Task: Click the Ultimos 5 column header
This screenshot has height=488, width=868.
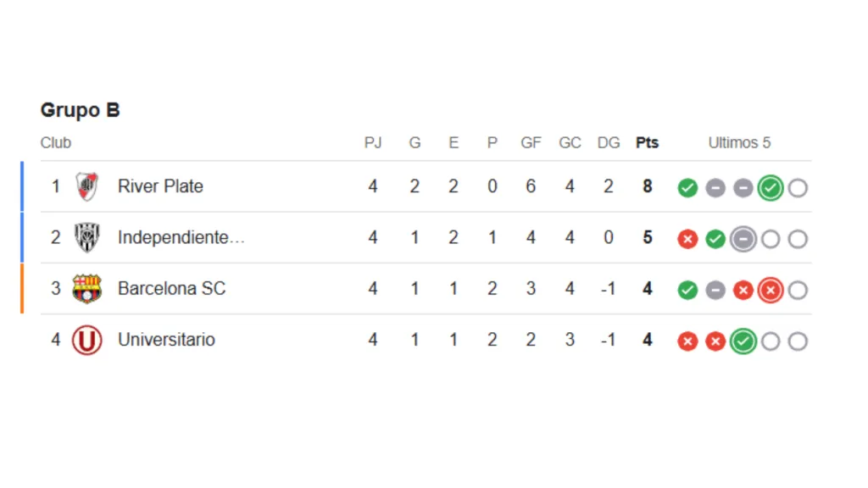Action: tap(739, 143)
